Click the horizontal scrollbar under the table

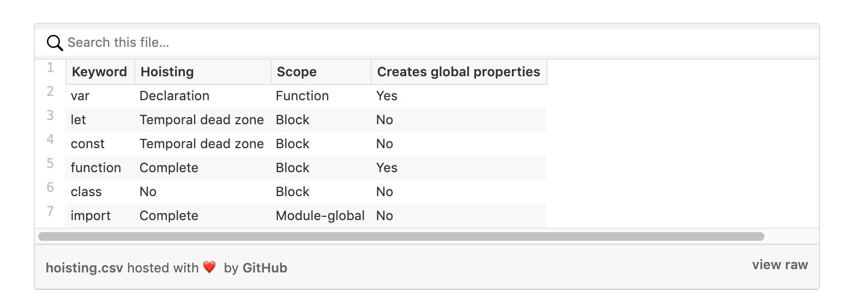401,236
